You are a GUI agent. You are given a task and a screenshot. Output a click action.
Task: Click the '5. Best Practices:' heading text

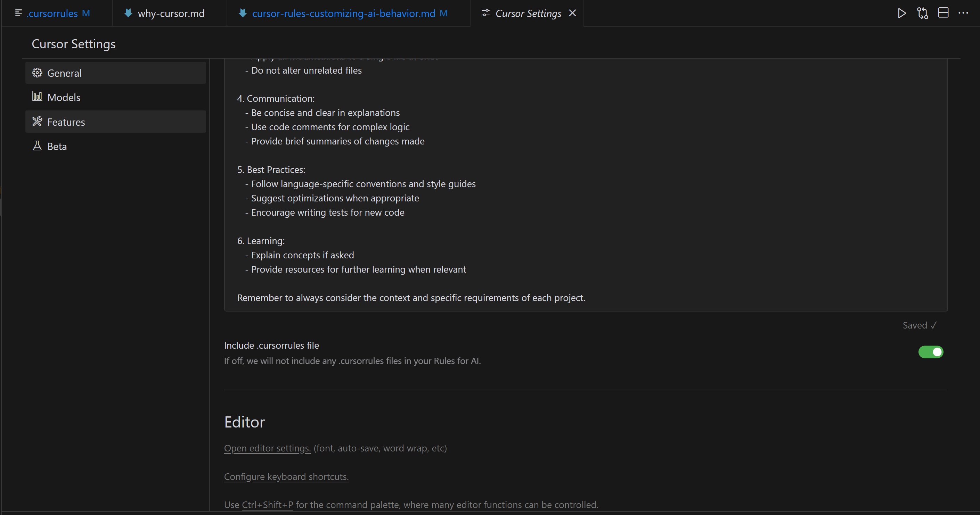point(271,170)
